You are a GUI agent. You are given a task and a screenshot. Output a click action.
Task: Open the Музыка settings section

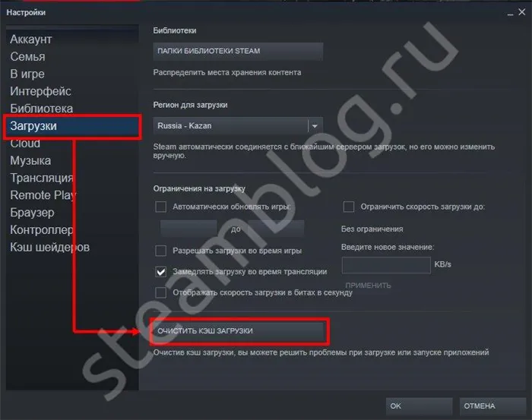[30, 160]
